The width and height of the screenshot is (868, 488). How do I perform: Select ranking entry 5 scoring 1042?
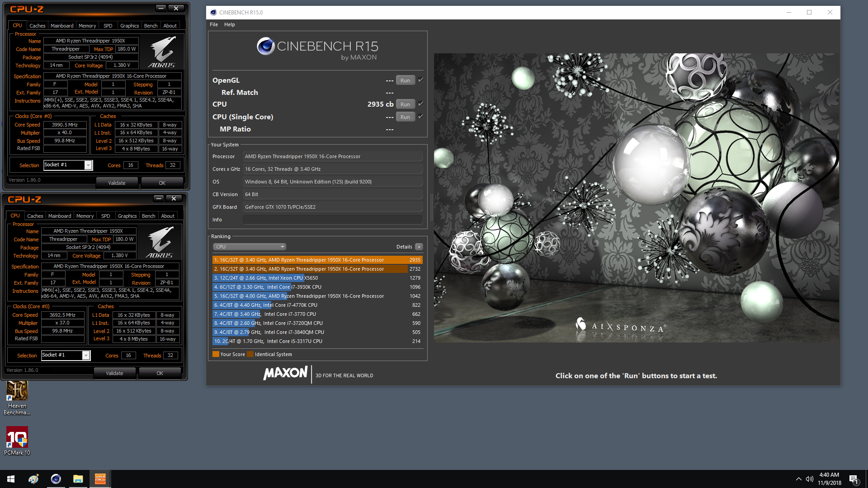(x=317, y=296)
